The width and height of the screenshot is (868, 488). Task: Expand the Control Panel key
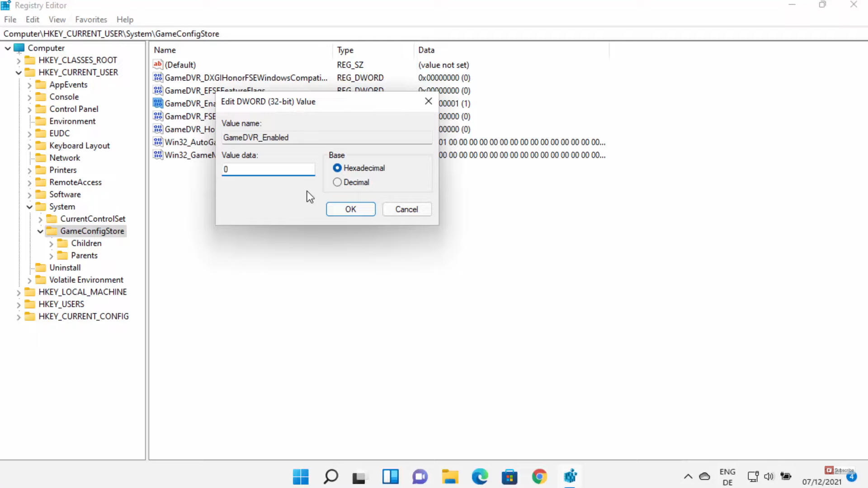click(29, 109)
